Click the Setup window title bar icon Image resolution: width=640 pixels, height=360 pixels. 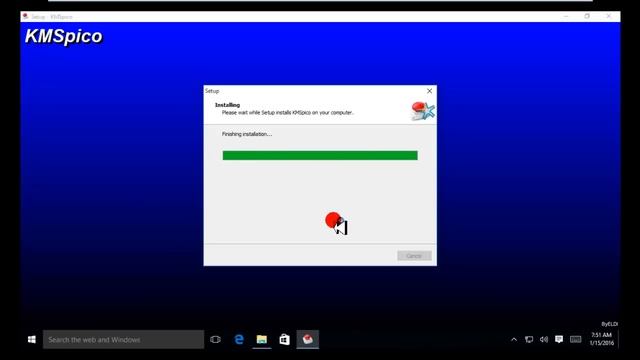(25, 17)
